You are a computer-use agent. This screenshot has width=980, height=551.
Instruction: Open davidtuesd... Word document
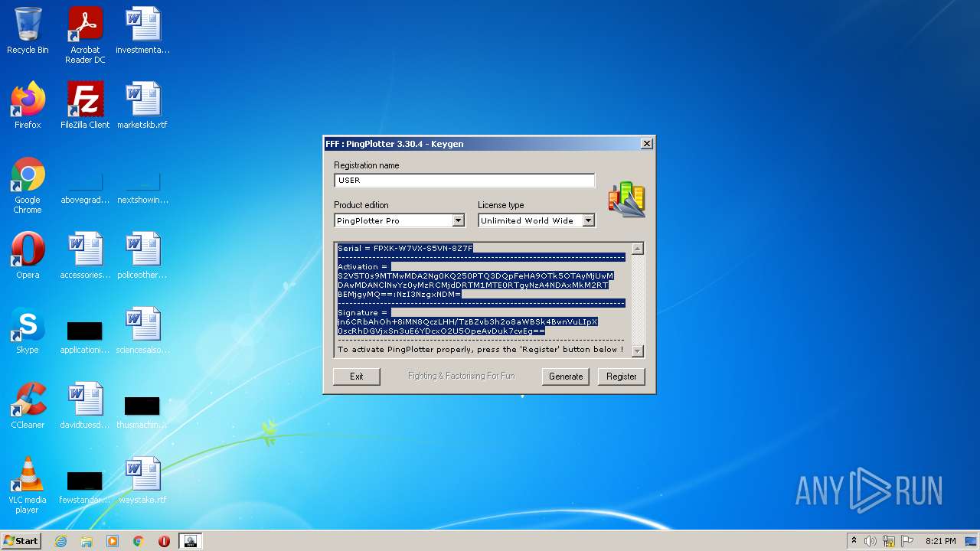tap(85, 406)
